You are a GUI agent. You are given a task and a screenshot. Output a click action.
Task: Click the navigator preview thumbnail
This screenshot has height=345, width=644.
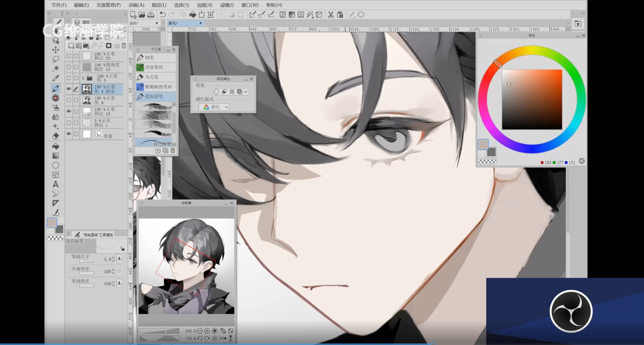(187, 266)
